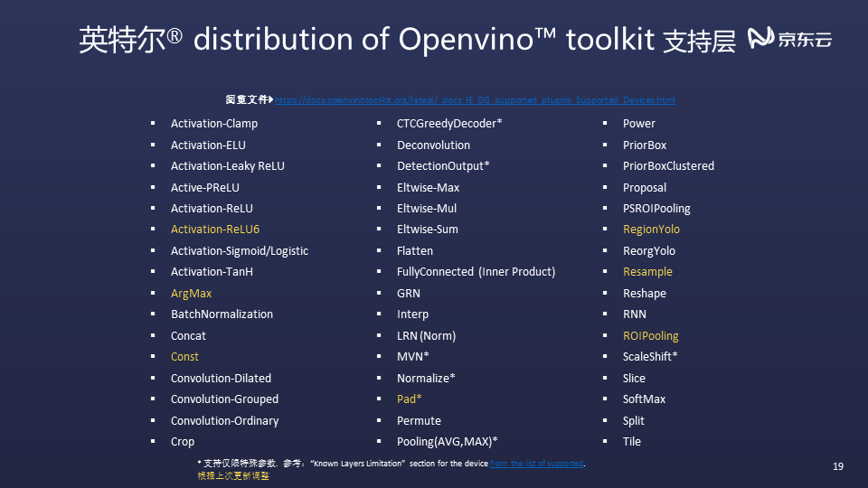The width and height of the screenshot is (868, 488).
Task: Follow the 'from the list of supported' link
Action: point(536,464)
